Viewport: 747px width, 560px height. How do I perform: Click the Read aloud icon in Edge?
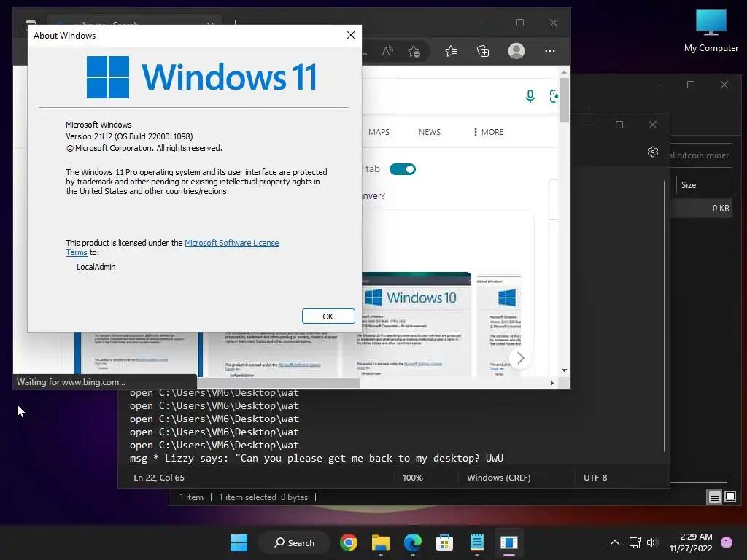click(x=387, y=51)
